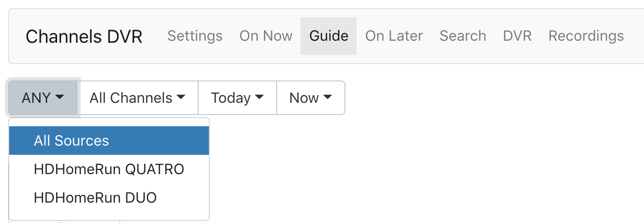
Task: Pick HDHomeRun DUO from the list
Action: (x=95, y=198)
